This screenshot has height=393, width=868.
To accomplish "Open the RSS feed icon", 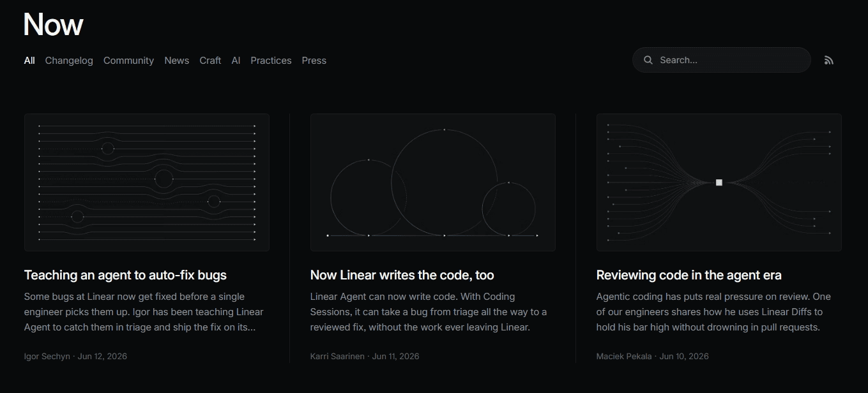I will 828,60.
